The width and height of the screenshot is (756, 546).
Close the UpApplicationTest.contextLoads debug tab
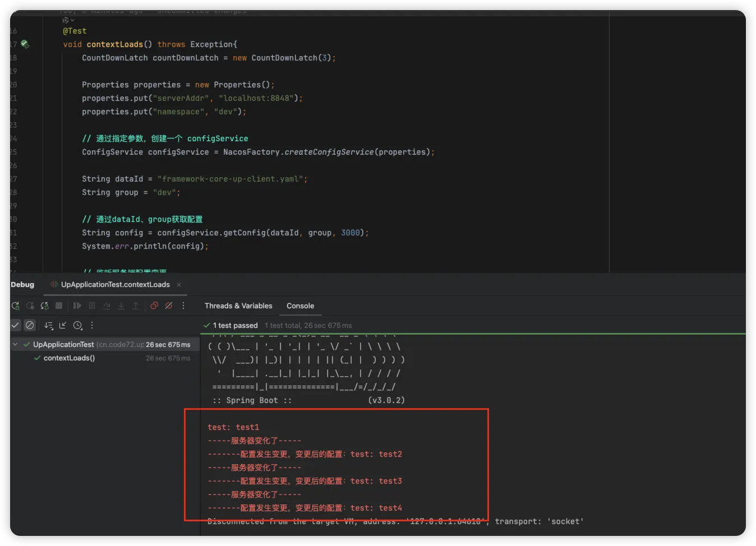coord(179,285)
